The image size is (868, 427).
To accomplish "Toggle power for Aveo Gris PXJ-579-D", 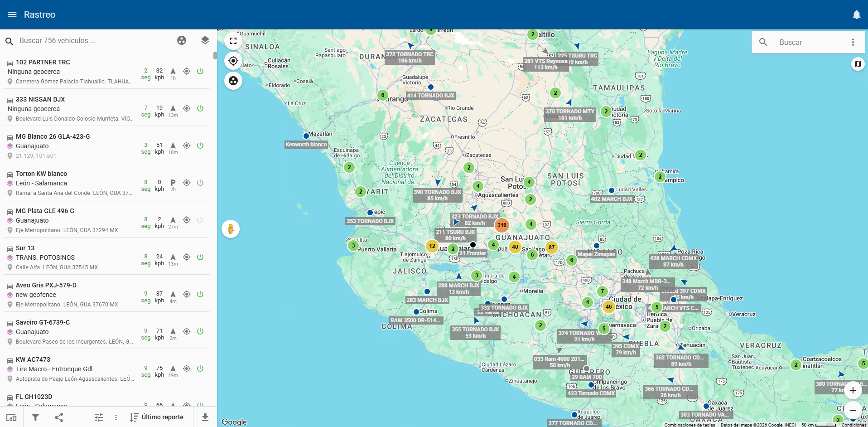I will coord(200,294).
